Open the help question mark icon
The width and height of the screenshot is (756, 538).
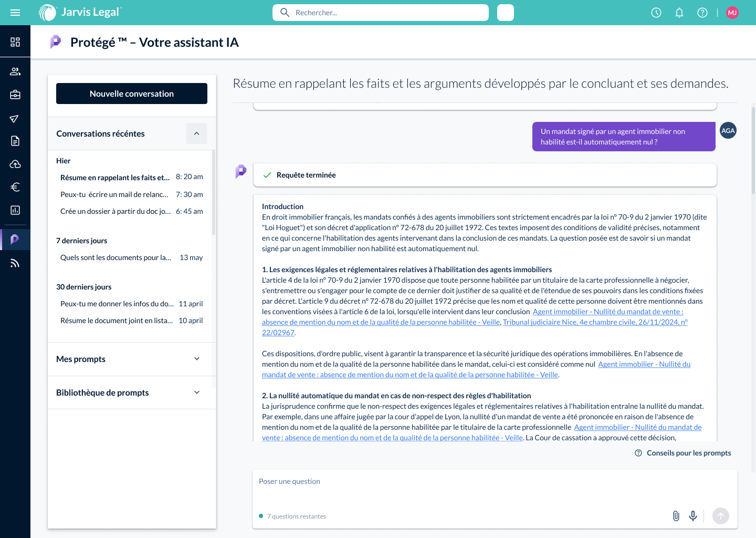[702, 13]
